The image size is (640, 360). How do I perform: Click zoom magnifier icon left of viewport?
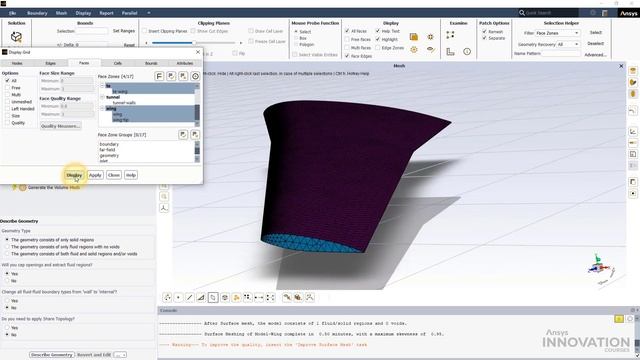(x=164, y=196)
